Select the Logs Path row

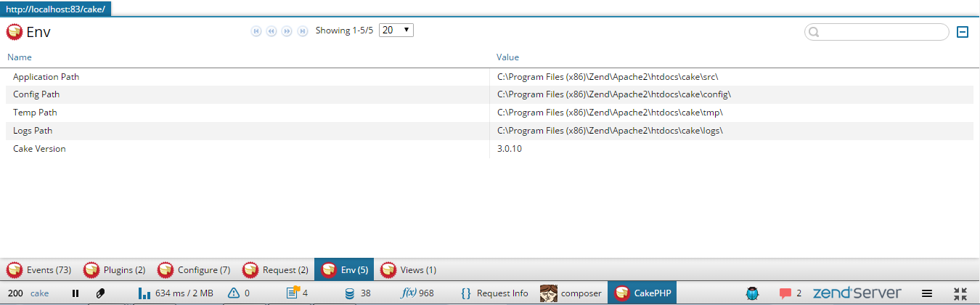[489, 131]
